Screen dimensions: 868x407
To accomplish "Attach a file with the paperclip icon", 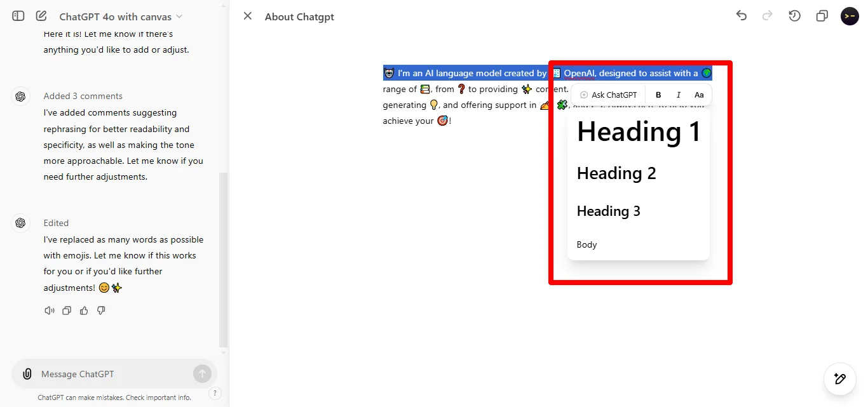I will [x=27, y=374].
